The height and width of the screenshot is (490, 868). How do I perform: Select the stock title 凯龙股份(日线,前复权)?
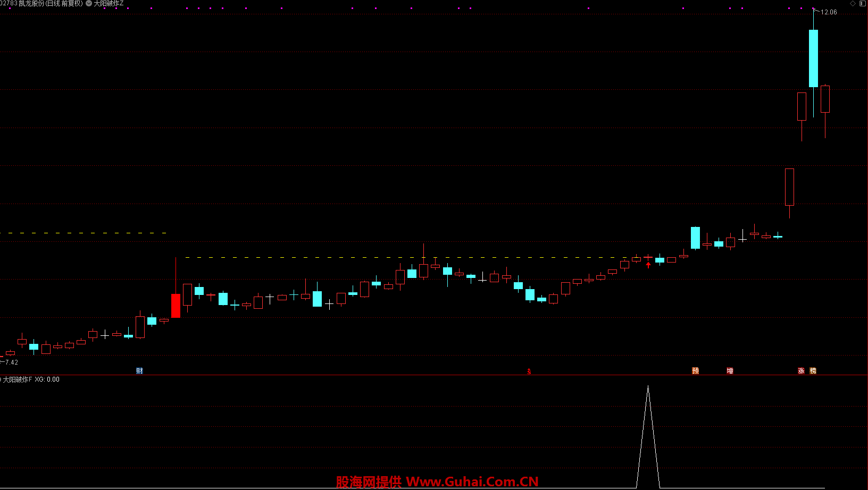(x=51, y=4)
